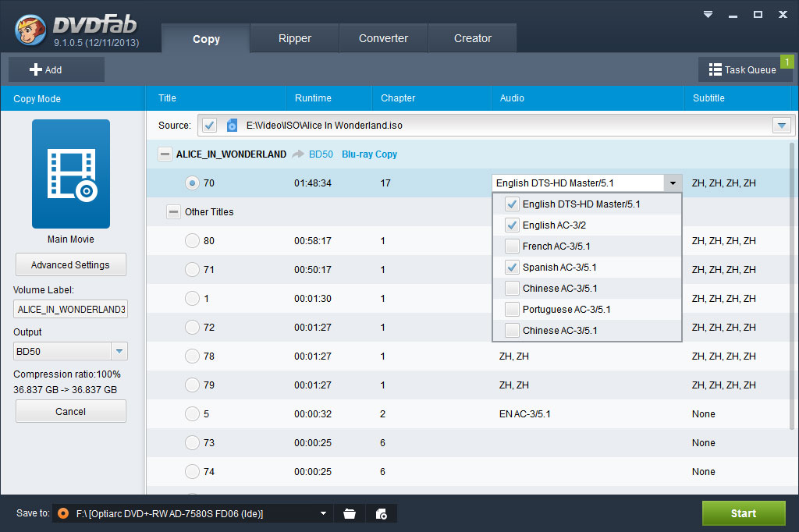Click the 00:58:17 runtime cell
Image resolution: width=799 pixels, height=532 pixels.
(x=313, y=240)
